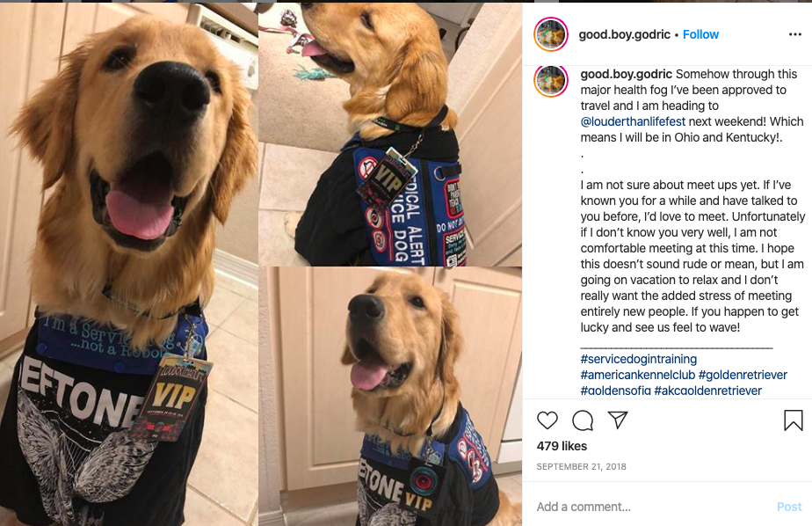Open the #goldenretriever hashtag
Screen dimensions: 812x526
coord(743,375)
